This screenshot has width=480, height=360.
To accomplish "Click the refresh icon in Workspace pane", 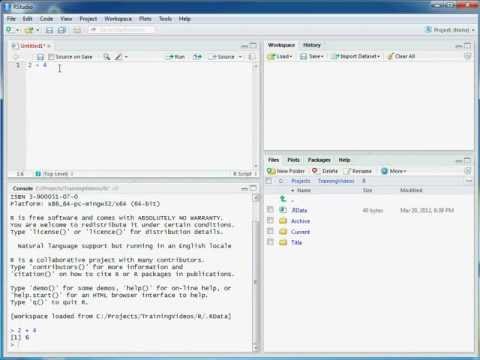I will (468, 56).
